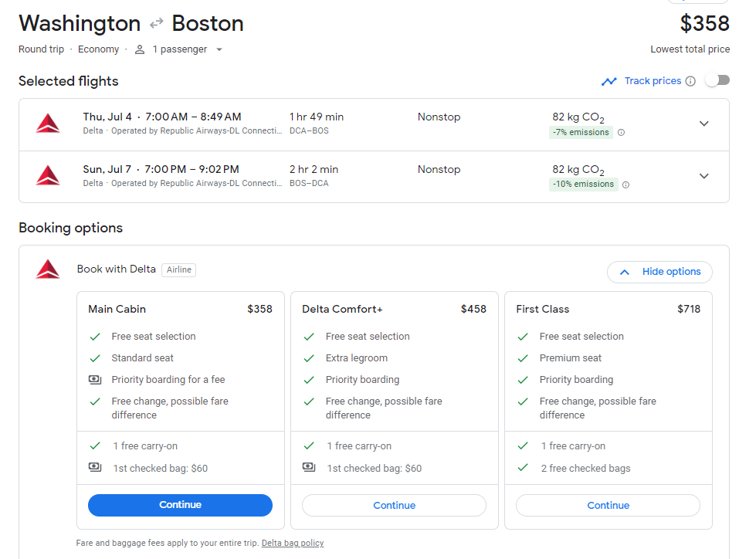Click the BOS–DCA route text
The image size is (756, 559).
pos(309,184)
